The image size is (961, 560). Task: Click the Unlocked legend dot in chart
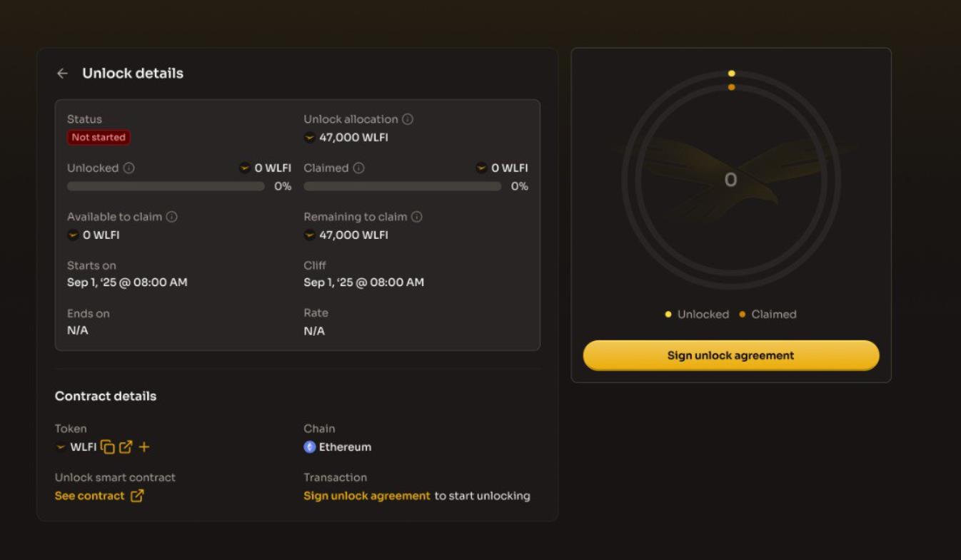(x=668, y=315)
